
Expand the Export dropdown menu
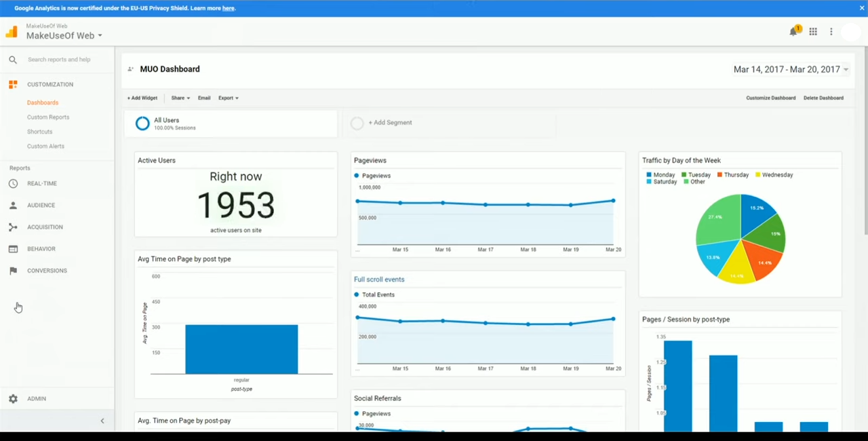[x=228, y=98]
